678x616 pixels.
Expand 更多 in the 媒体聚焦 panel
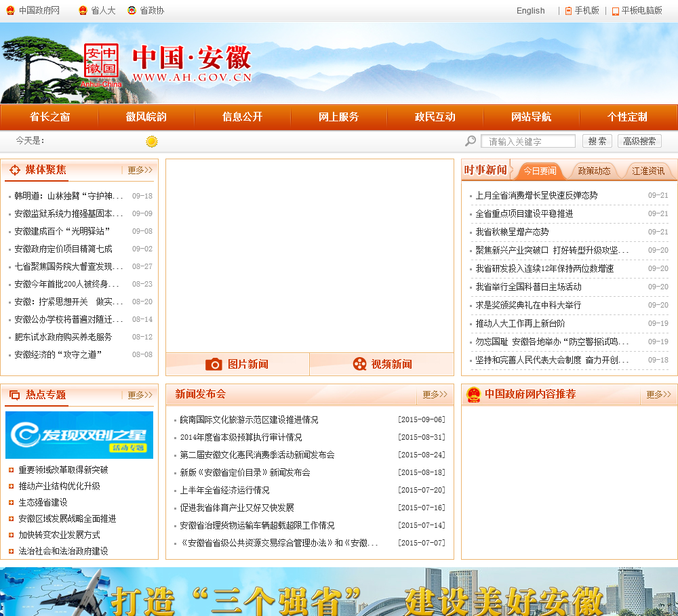point(140,170)
